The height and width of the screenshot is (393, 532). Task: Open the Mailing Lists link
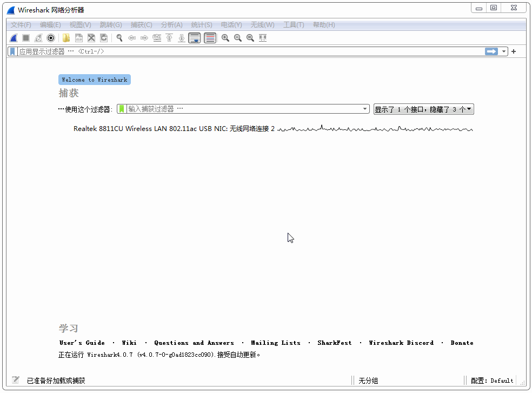276,343
